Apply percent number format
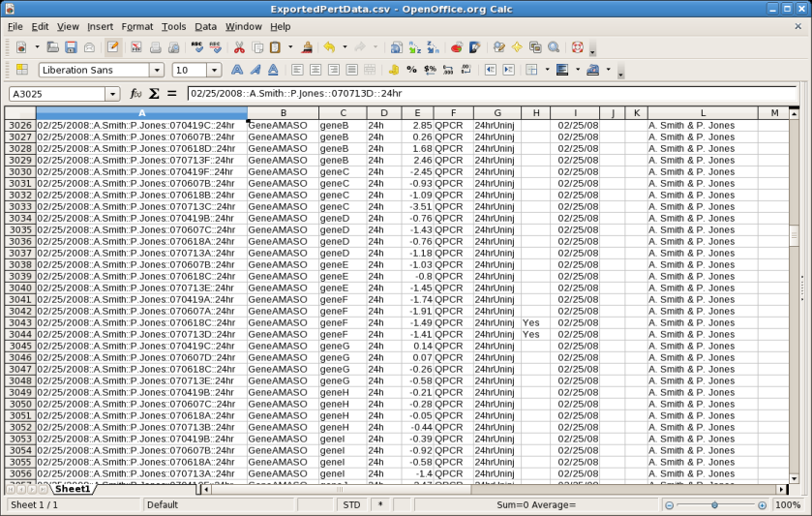This screenshot has height=516, width=812. [411, 70]
